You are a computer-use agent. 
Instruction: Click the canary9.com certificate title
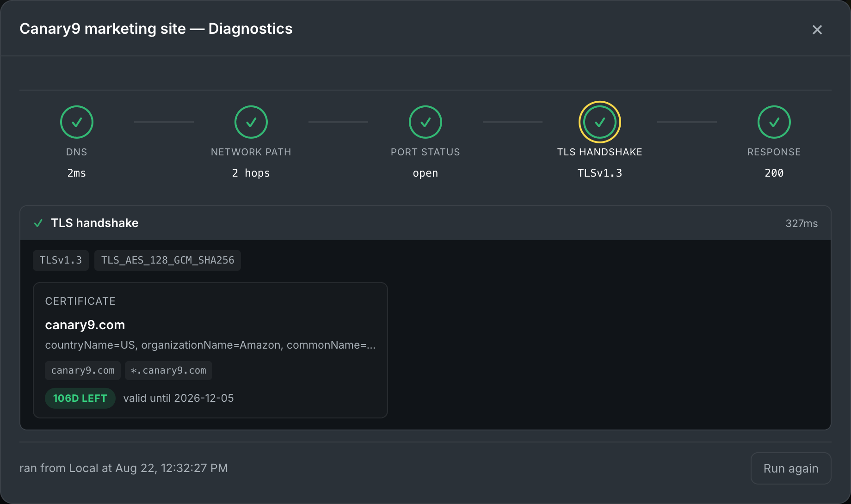(85, 325)
